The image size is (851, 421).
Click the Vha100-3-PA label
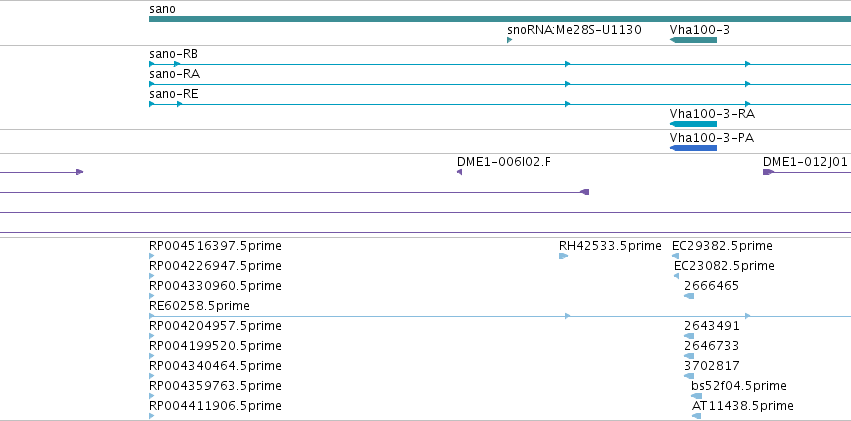(712, 138)
